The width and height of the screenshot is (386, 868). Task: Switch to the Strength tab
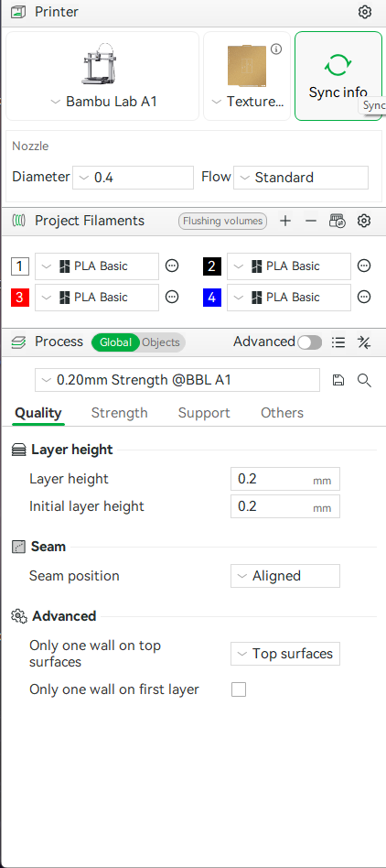[120, 413]
